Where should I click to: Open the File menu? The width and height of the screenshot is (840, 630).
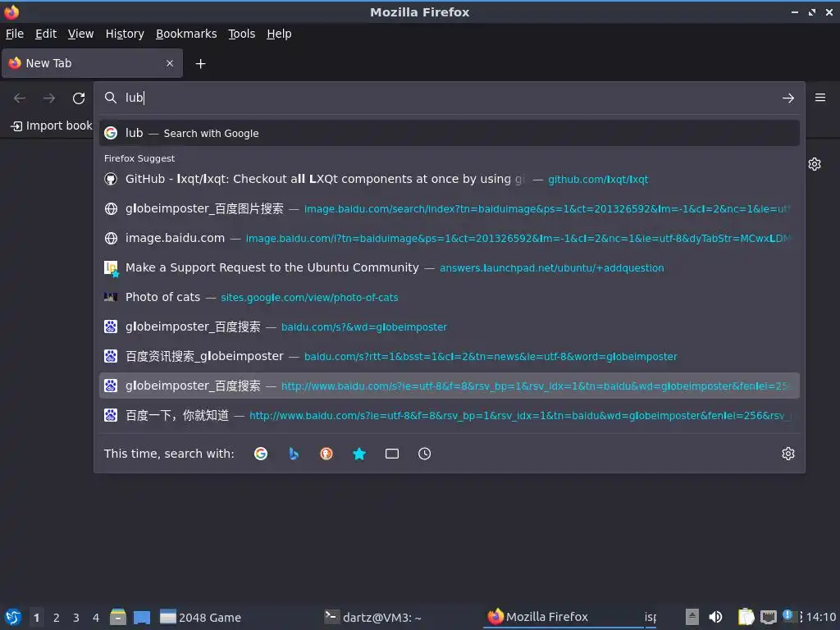tap(15, 34)
